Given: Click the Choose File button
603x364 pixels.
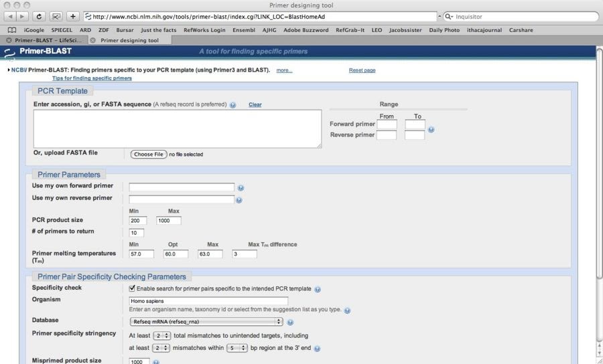Looking at the screenshot, I should click(x=149, y=155).
